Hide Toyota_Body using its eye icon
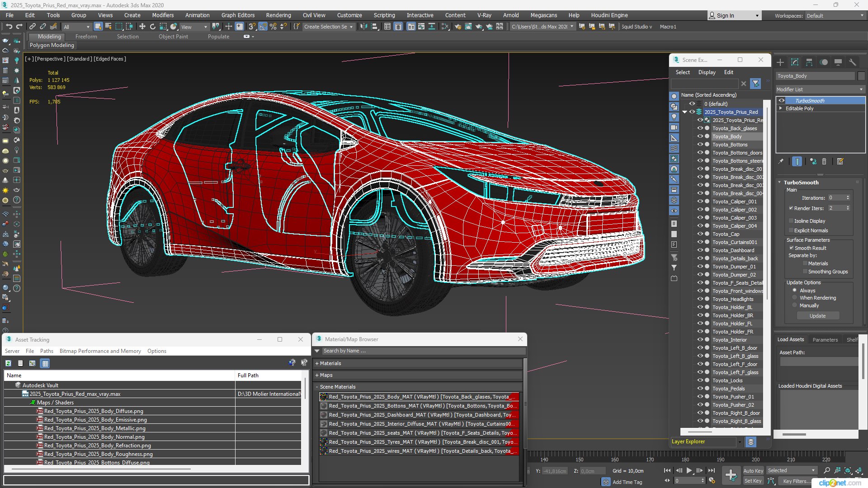The height and width of the screenshot is (488, 868). (700, 136)
